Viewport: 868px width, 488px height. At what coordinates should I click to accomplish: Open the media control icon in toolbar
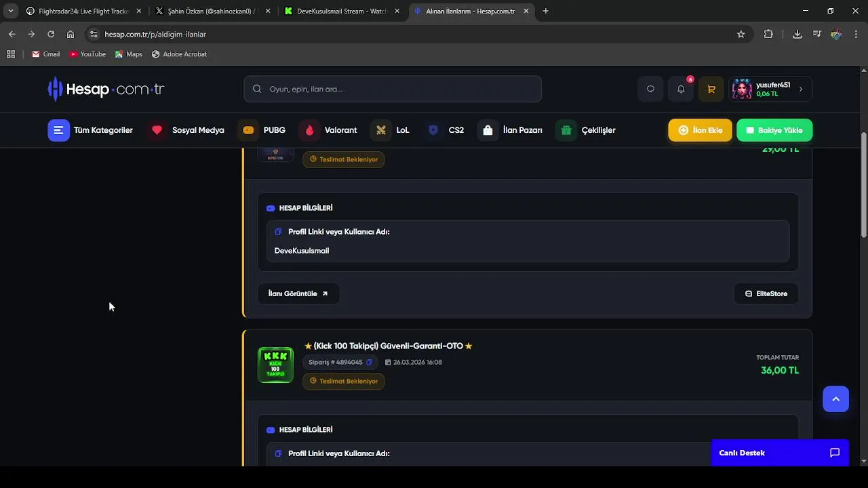tap(817, 34)
